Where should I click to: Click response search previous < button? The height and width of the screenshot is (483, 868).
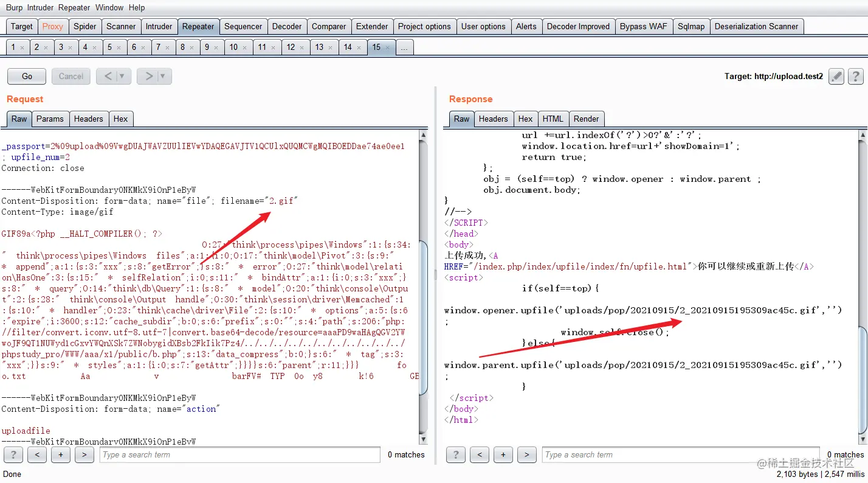coord(480,454)
